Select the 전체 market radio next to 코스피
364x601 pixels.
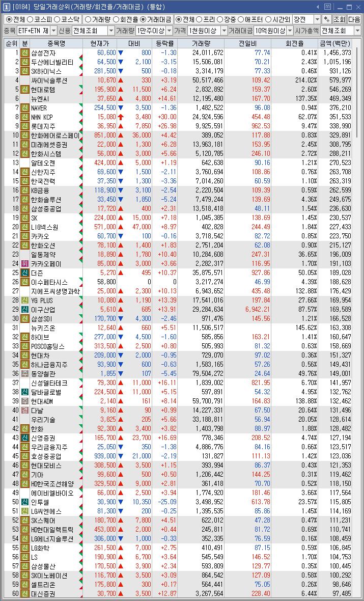[15, 19]
